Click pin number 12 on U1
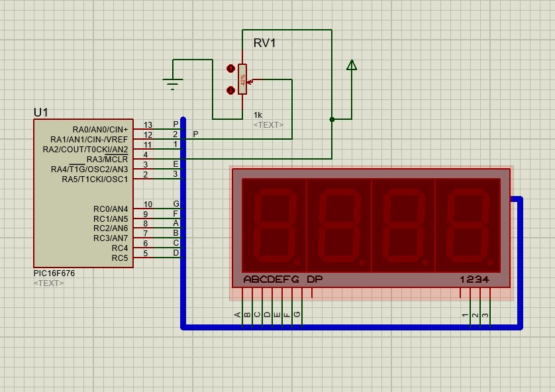This screenshot has height=392, width=555. click(x=148, y=135)
